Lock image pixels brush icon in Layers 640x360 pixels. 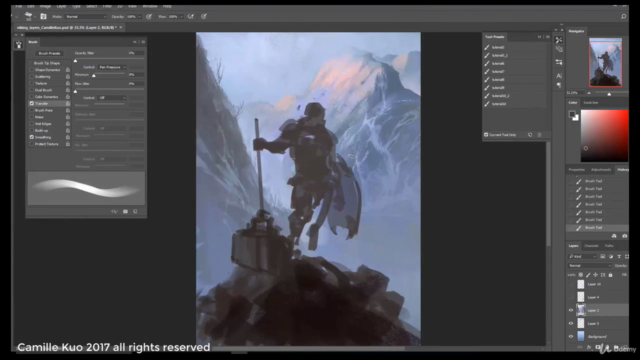point(588,275)
